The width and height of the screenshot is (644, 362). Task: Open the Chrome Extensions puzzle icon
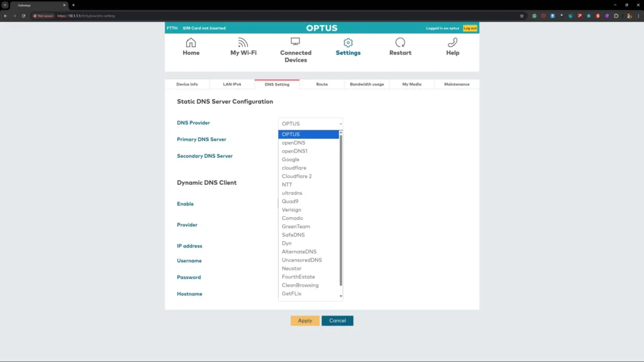click(x=616, y=16)
